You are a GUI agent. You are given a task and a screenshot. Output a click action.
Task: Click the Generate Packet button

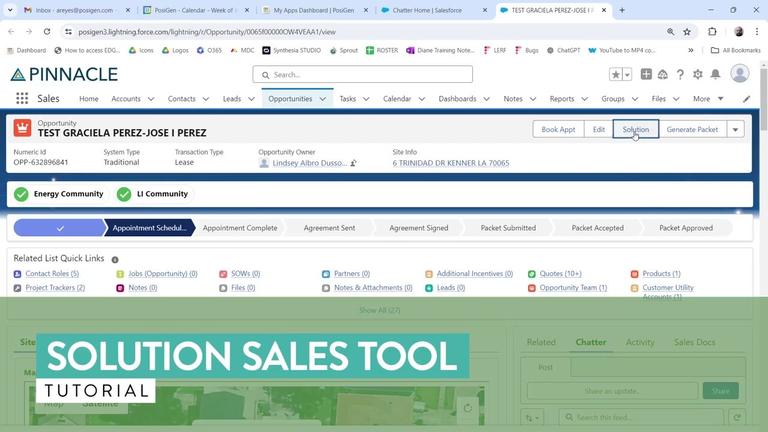pos(692,129)
